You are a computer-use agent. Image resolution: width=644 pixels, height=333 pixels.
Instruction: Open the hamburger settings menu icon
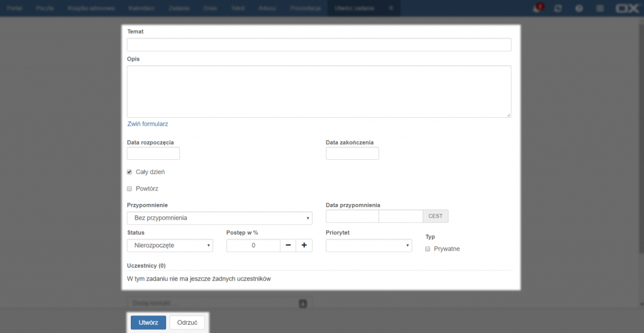click(x=600, y=8)
